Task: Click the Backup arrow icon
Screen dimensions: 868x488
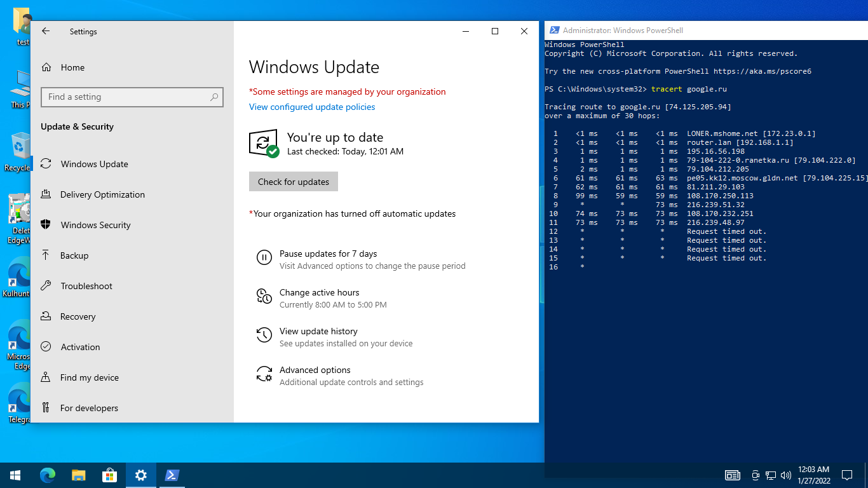Action: coord(46,255)
